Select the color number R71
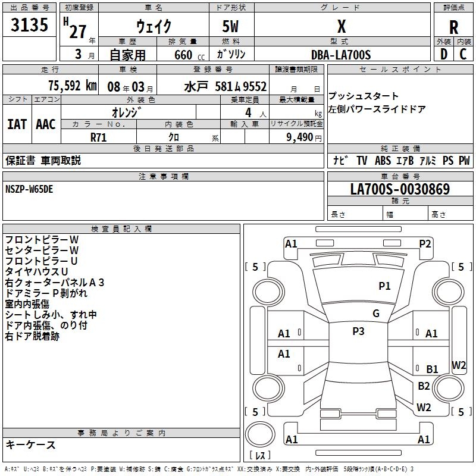476x476 pixels. click(x=99, y=137)
